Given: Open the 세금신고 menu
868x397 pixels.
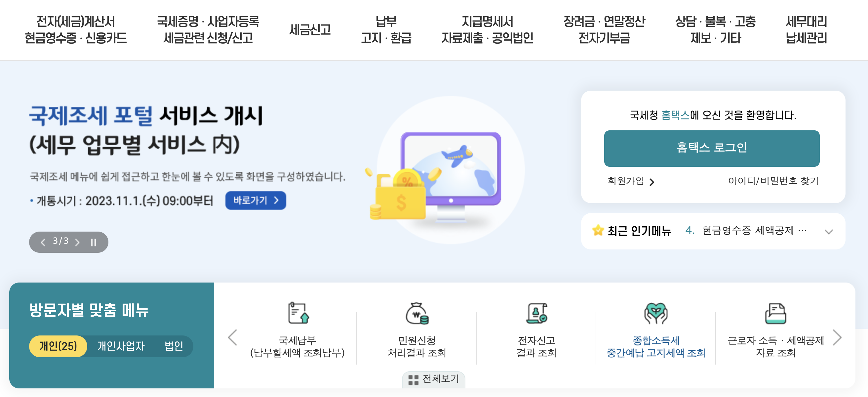Looking at the screenshot, I should tap(310, 30).
